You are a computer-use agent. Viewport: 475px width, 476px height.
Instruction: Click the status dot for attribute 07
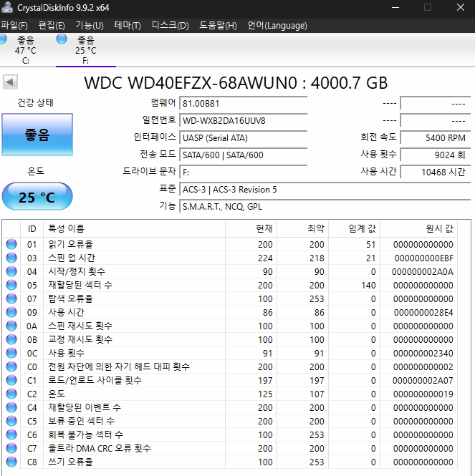click(x=11, y=298)
